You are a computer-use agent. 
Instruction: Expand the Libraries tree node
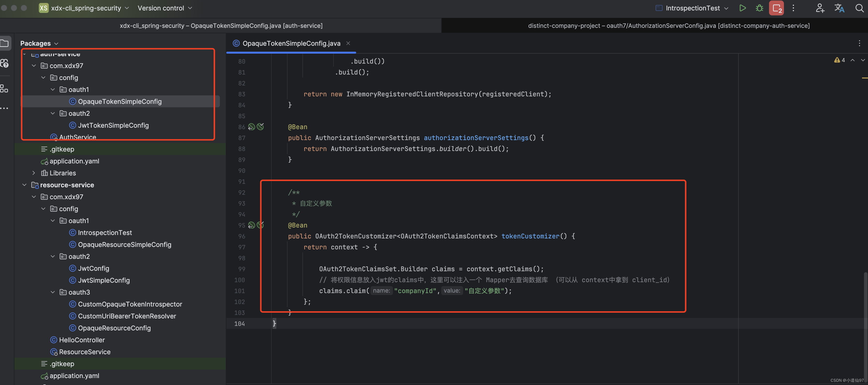(x=34, y=173)
